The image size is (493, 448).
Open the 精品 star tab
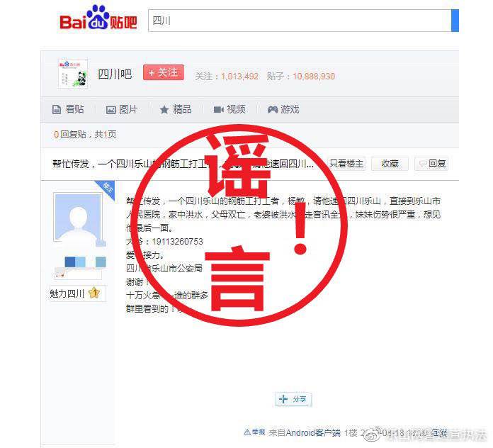click(x=176, y=109)
